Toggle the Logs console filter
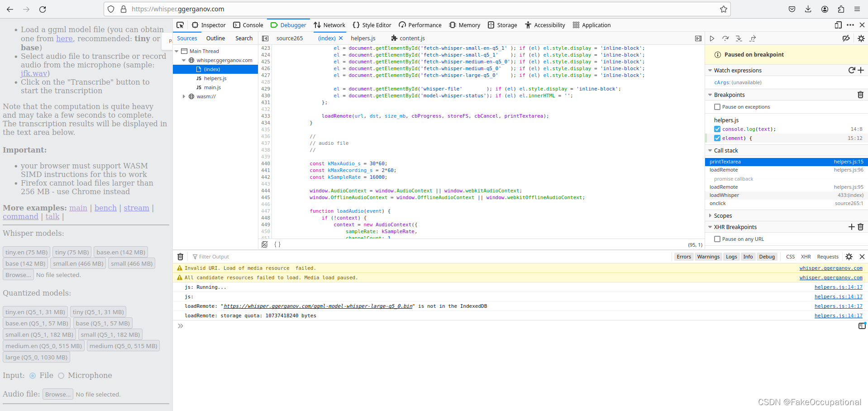868x411 pixels. [x=731, y=257]
